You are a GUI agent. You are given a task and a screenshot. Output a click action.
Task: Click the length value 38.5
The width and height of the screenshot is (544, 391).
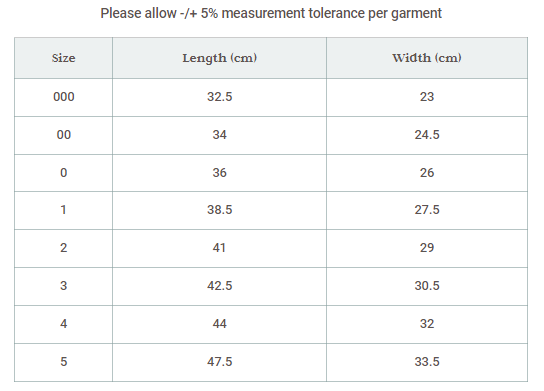(220, 210)
